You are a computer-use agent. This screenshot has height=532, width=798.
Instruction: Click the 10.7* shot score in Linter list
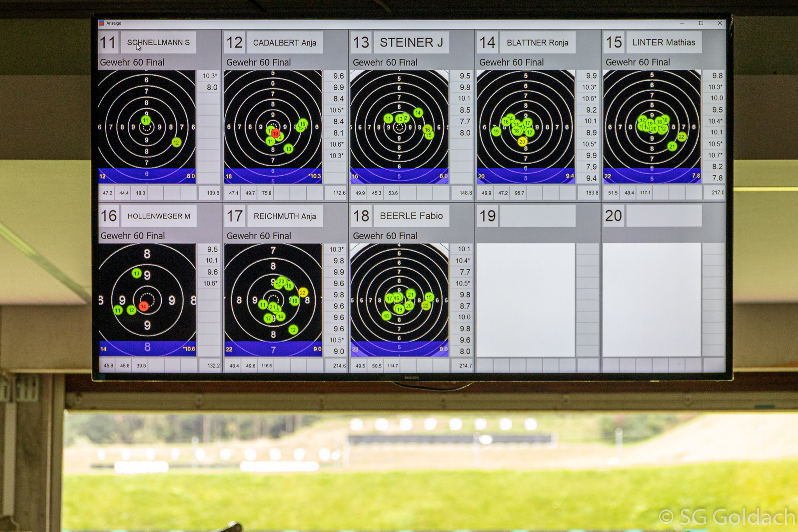click(715, 155)
